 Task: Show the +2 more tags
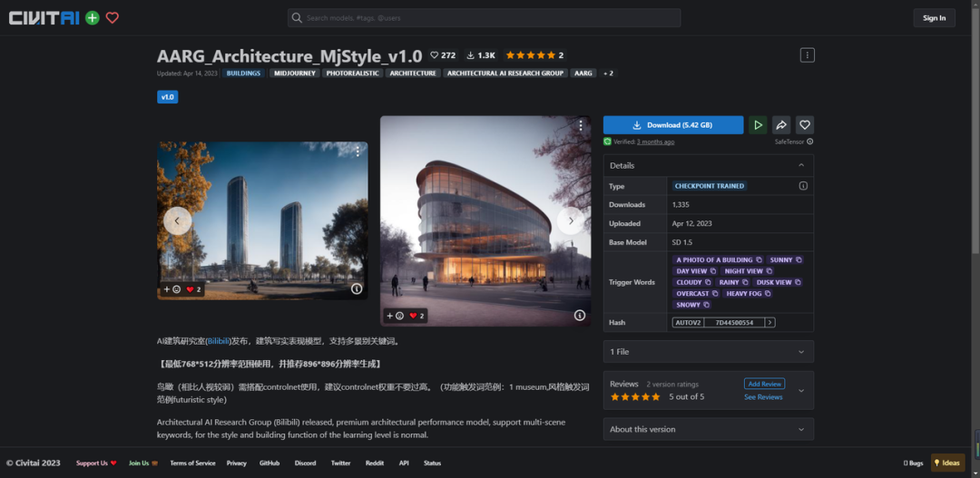608,73
